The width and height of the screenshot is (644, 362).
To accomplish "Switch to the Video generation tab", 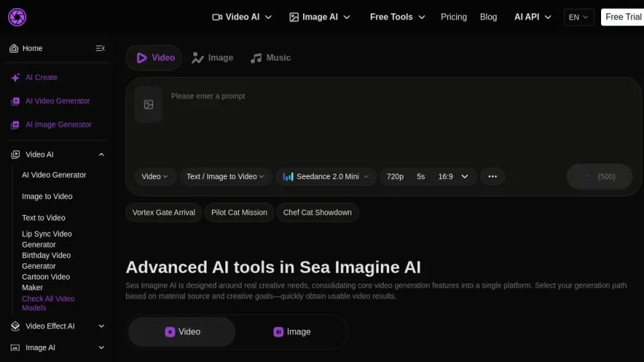I will [x=154, y=58].
